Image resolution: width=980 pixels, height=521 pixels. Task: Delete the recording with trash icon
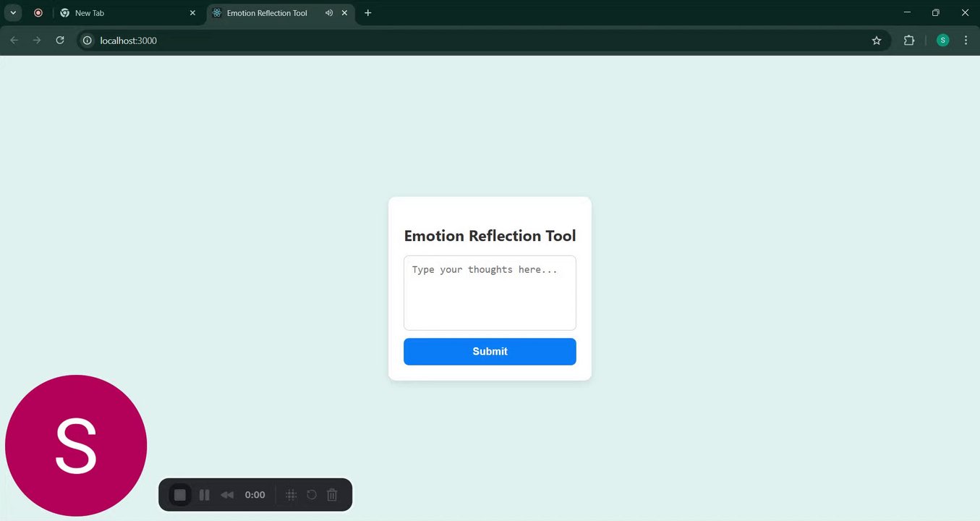point(332,495)
